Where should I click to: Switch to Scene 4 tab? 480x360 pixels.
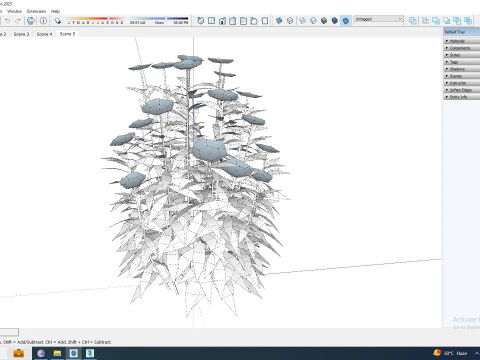(x=44, y=34)
